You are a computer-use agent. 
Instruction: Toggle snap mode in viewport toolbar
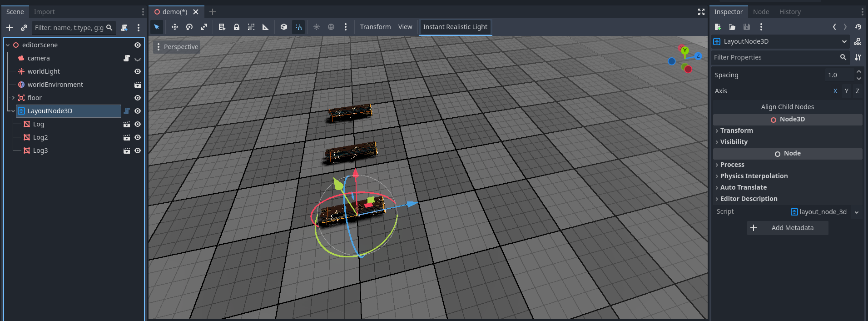298,27
